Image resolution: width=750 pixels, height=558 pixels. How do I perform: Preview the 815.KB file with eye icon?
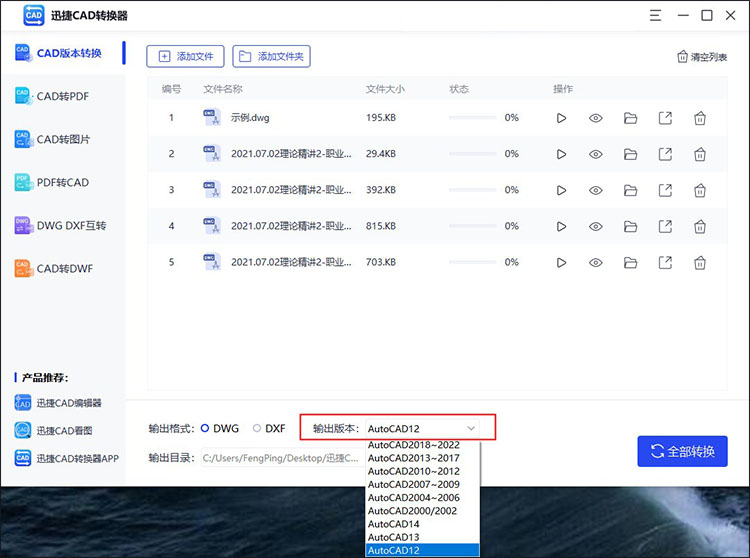pyautogui.click(x=596, y=226)
